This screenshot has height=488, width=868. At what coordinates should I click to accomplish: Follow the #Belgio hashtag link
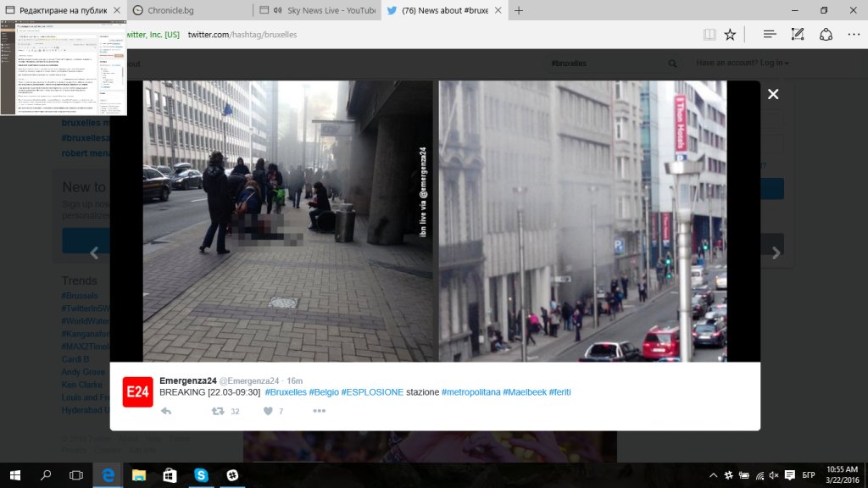tap(324, 392)
